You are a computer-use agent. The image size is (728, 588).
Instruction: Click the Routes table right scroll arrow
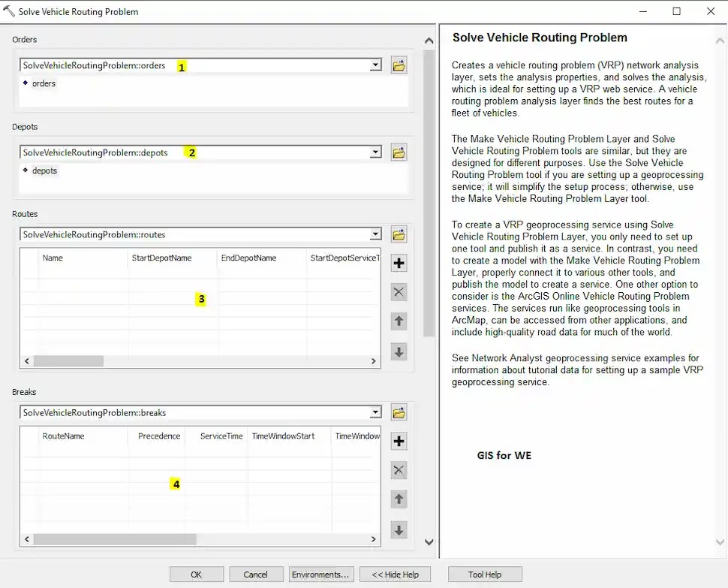point(373,361)
